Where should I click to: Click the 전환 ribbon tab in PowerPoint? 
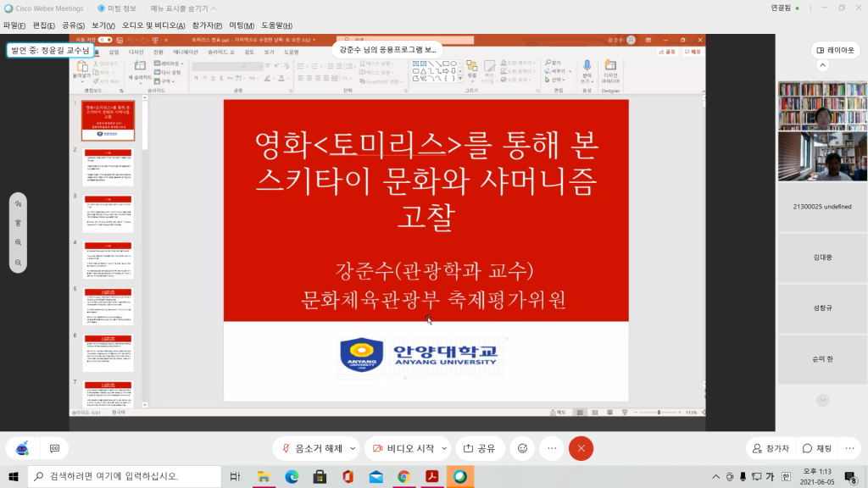159,52
